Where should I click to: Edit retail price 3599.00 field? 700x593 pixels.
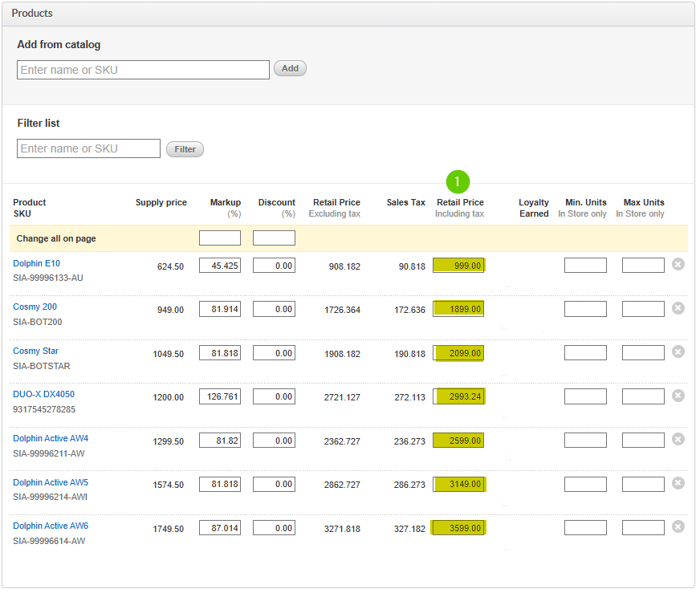(458, 528)
